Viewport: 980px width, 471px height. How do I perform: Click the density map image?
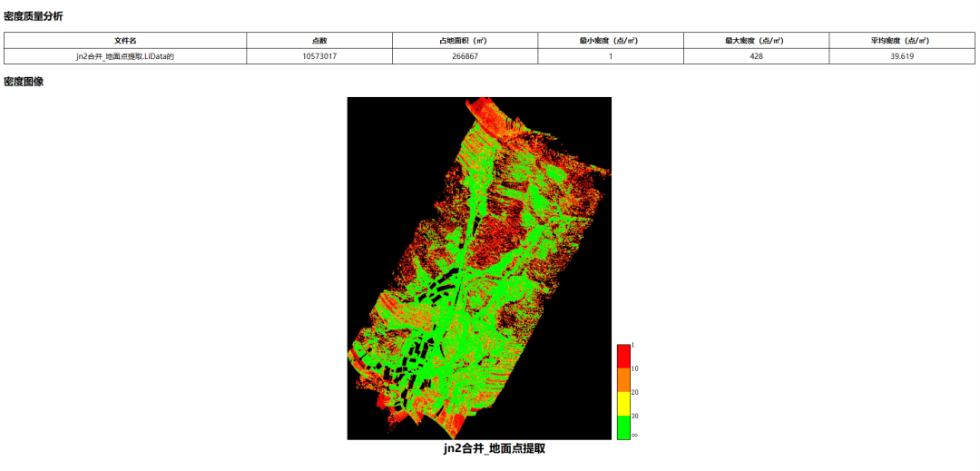click(x=479, y=268)
